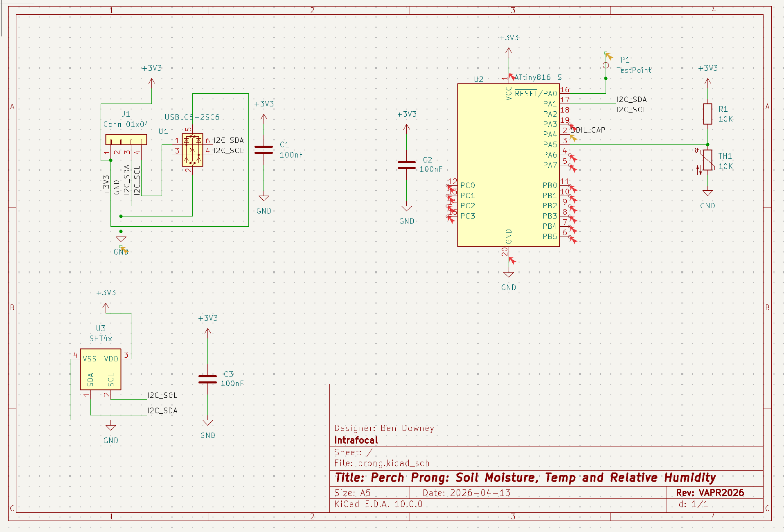This screenshot has height=532, width=784.
Task: Select the TP1 test point circle
Action: [x=606, y=65]
